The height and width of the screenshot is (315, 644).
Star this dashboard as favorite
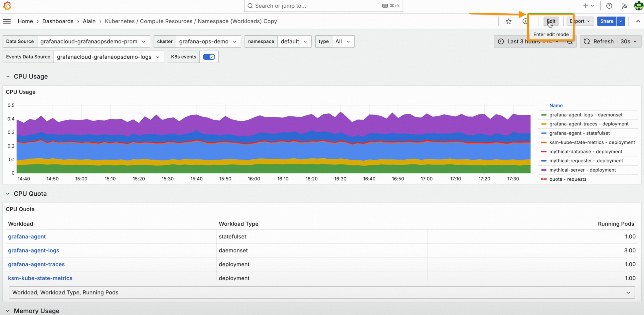point(508,21)
